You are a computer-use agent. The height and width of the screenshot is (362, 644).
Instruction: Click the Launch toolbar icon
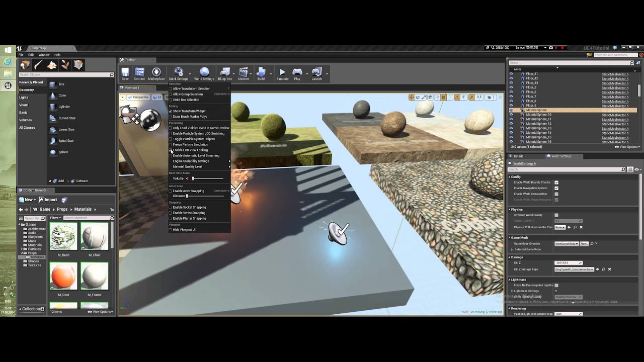coord(316,74)
